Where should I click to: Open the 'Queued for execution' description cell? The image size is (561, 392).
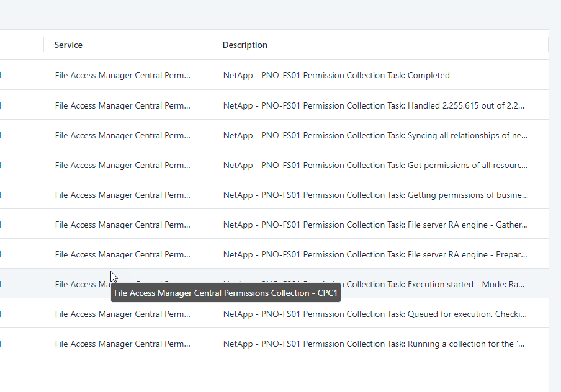click(375, 314)
